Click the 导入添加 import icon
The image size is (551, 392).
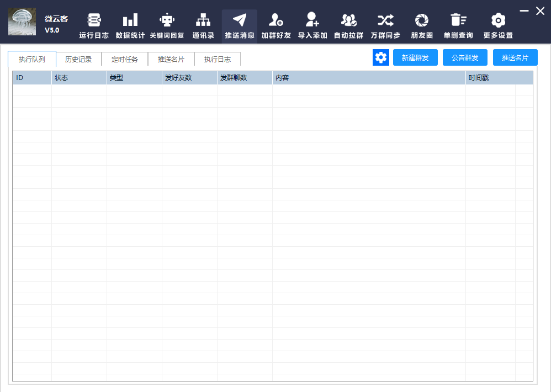(x=312, y=20)
